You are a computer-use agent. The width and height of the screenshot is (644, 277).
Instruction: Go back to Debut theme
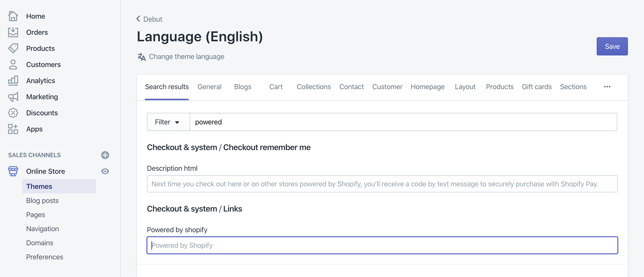149,19
